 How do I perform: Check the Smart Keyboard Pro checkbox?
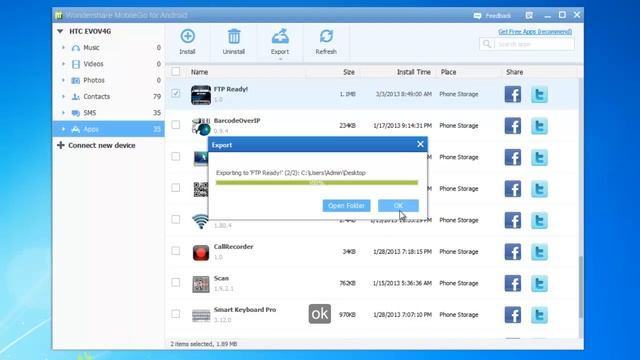(176, 313)
